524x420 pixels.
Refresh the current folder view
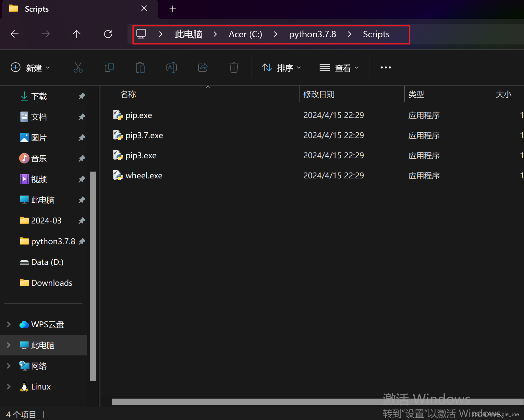(108, 34)
